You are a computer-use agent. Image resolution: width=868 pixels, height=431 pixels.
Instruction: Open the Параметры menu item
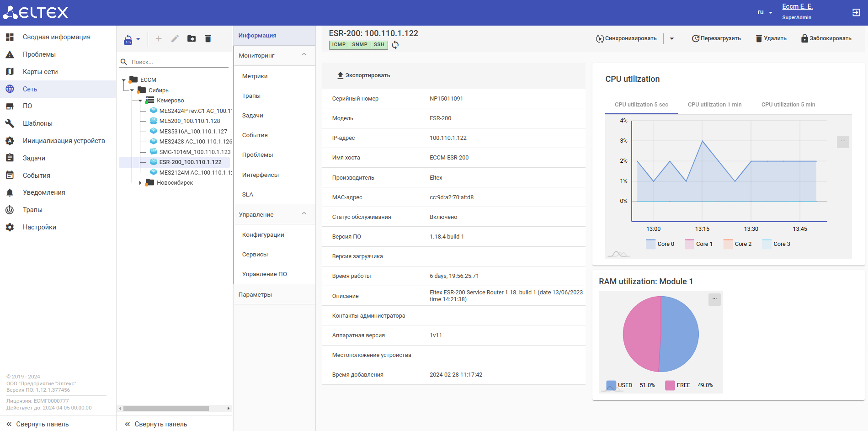click(274, 295)
